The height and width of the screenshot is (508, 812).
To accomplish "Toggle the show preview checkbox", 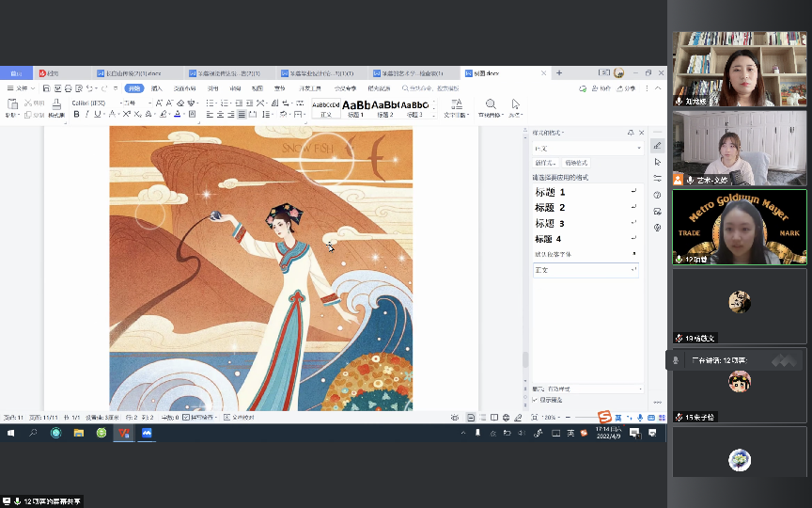I will click(535, 400).
